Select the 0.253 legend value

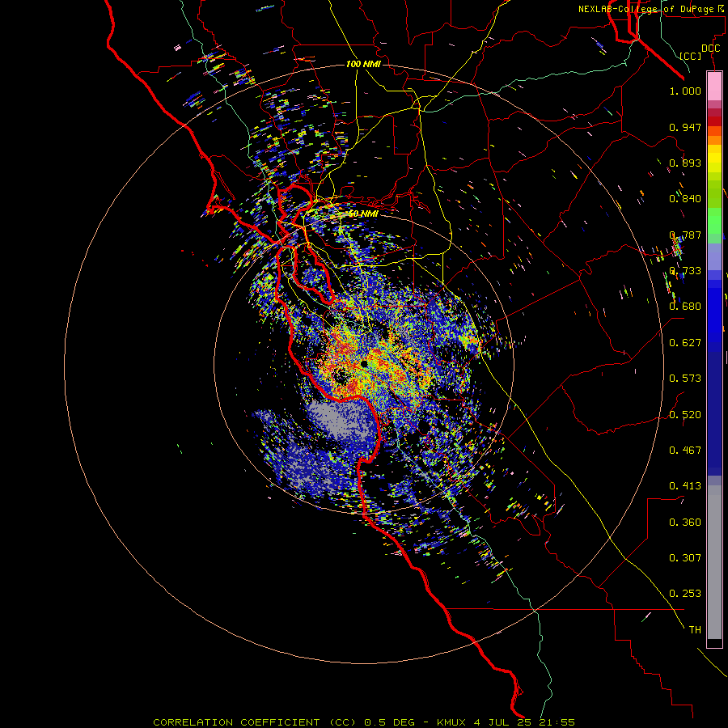coord(685,594)
